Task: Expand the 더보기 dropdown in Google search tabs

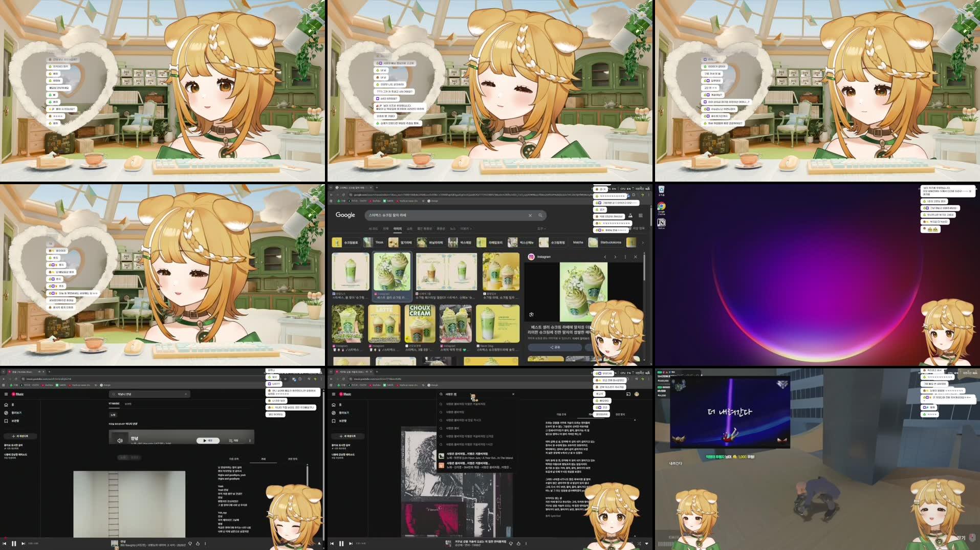Action: (x=466, y=229)
